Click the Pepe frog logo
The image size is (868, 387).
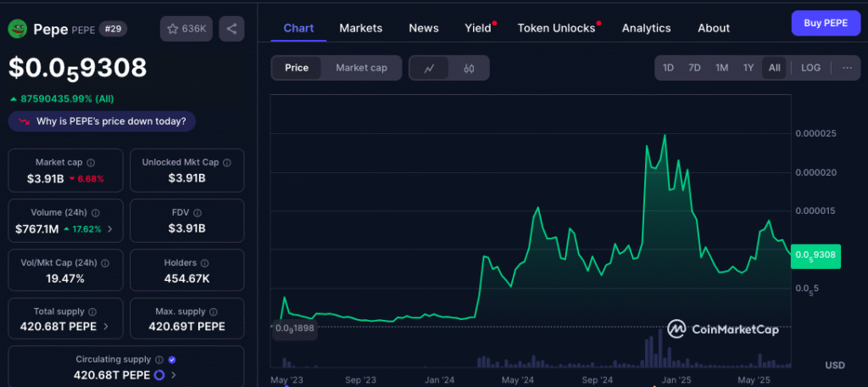click(18, 29)
